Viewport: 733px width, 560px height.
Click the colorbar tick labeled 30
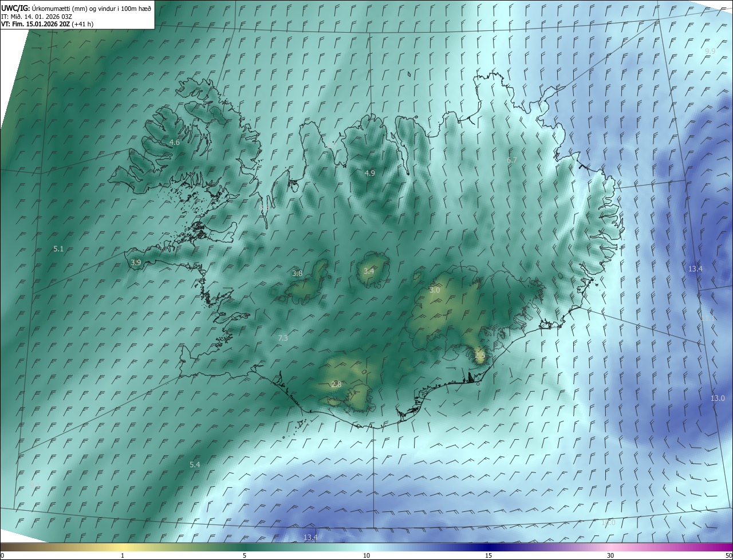pos(610,555)
